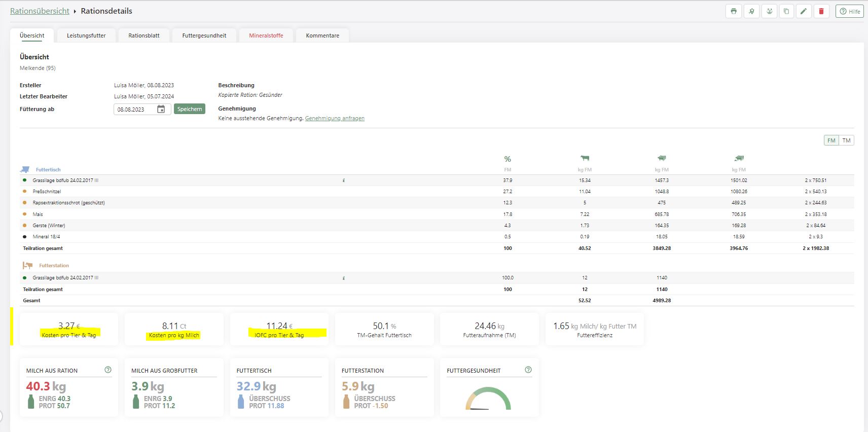Click the Rapsextraktionsschrot (geschützt) row name
Screen dimensions: 868x432
pyautogui.click(x=68, y=203)
